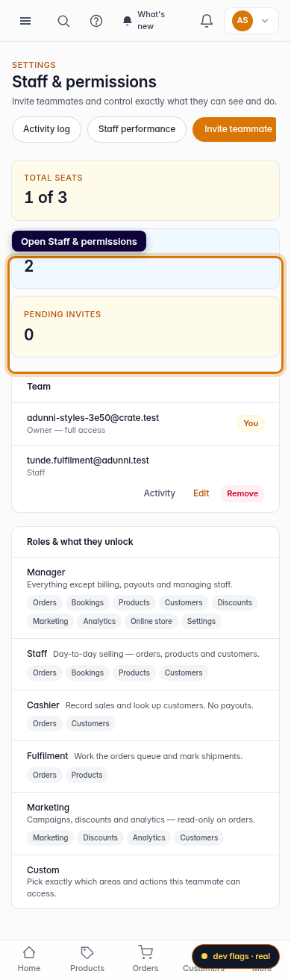The image size is (291, 980).
Task: Click Bookings chip under Manager role
Action: pyautogui.click(x=88, y=602)
